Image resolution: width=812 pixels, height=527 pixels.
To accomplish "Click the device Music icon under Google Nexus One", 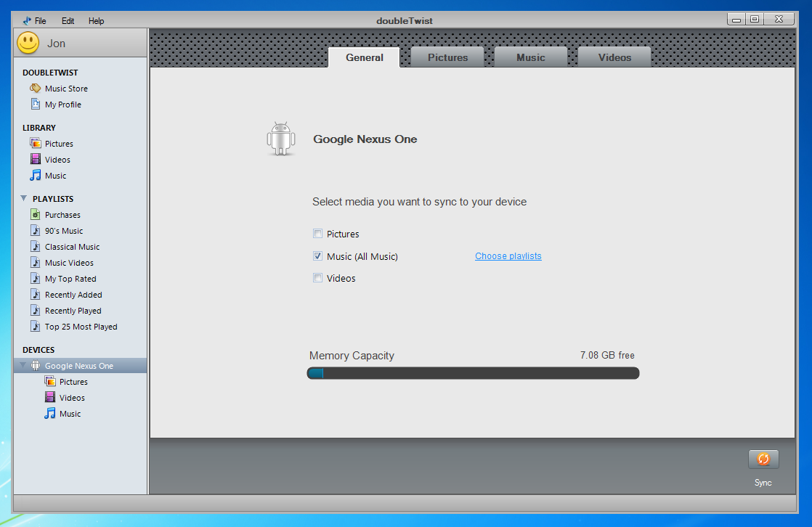I will pos(49,414).
